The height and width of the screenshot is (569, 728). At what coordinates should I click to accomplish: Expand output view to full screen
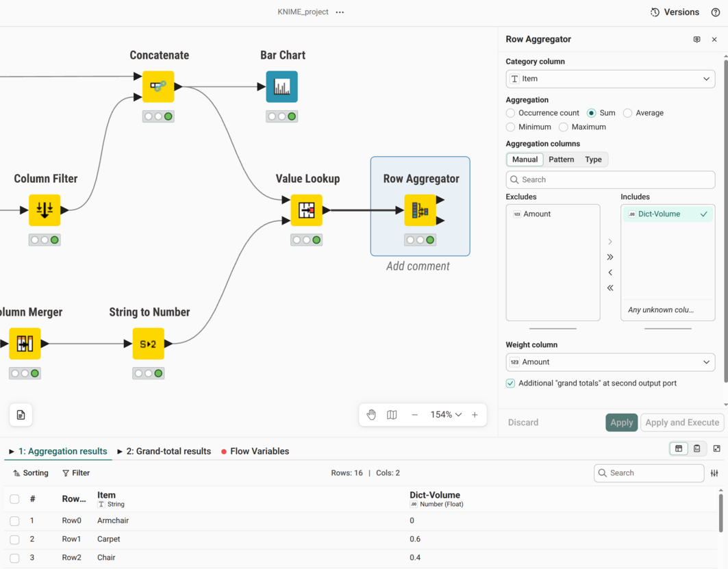coord(717,448)
